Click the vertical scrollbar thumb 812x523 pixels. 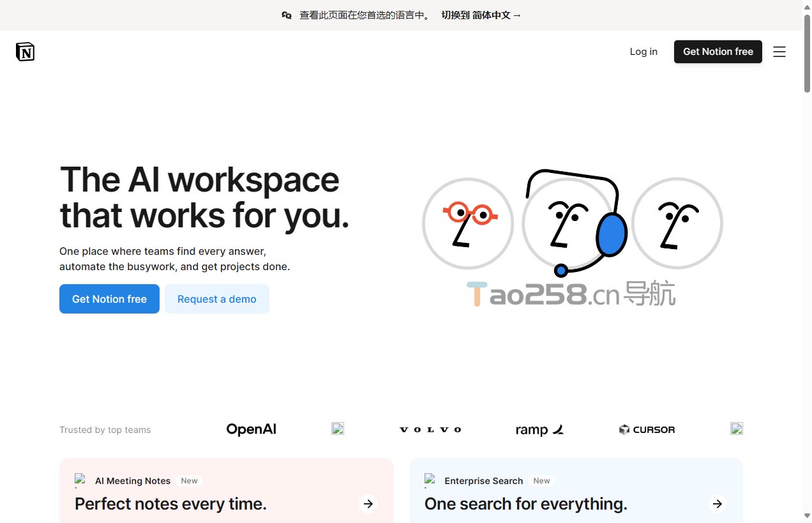click(x=807, y=54)
